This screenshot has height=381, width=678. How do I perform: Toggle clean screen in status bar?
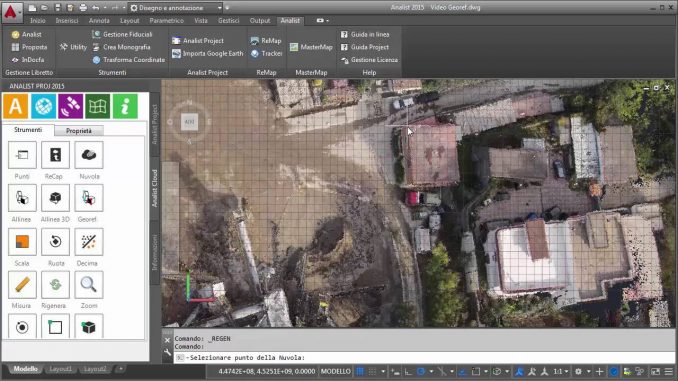coord(656,371)
